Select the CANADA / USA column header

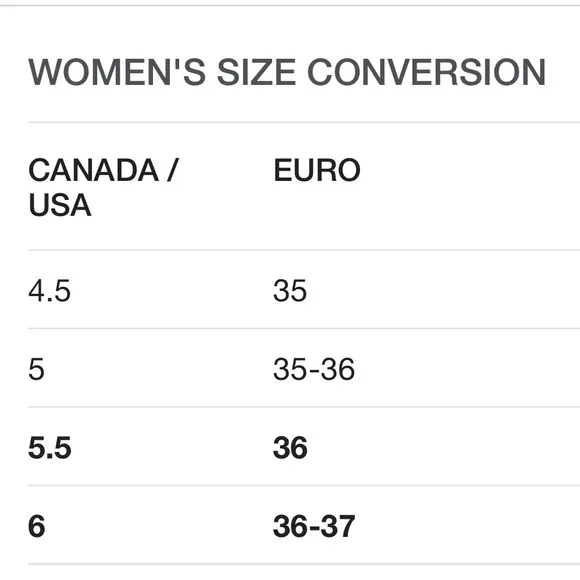click(104, 187)
